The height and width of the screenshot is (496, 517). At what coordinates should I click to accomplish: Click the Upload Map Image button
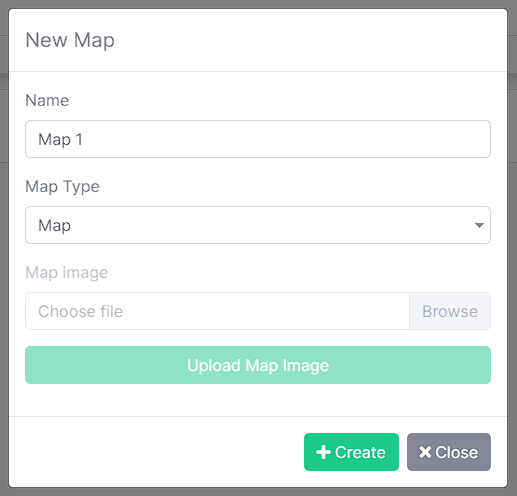point(258,365)
